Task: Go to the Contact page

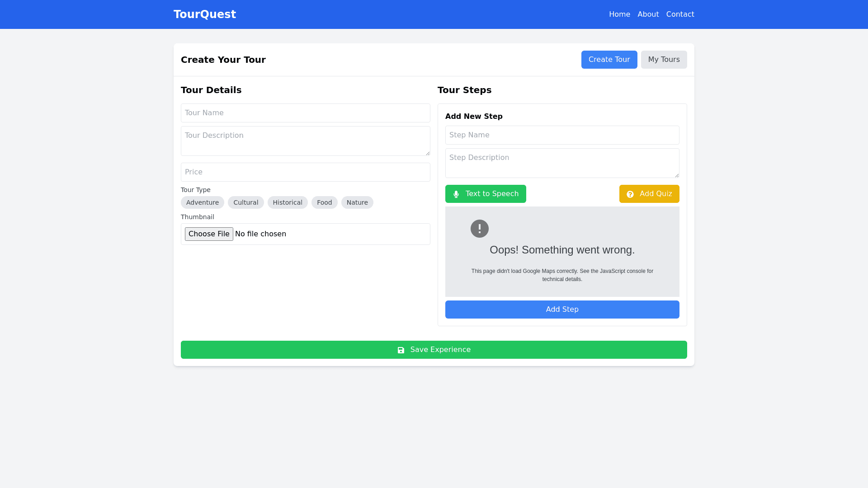Action: click(680, 14)
